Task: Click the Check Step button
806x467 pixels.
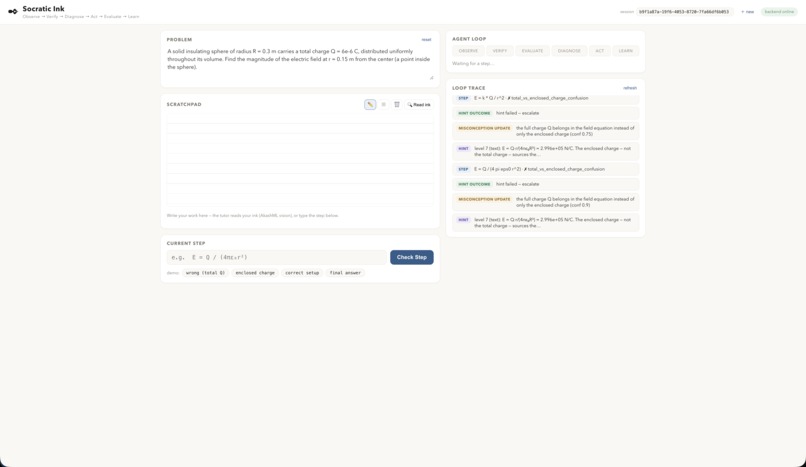Action: [412, 257]
